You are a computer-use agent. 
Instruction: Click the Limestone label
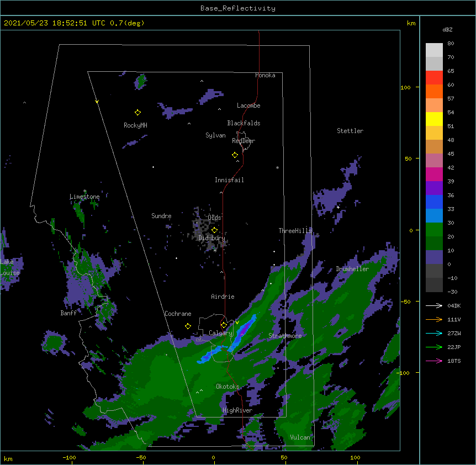[x=84, y=197]
